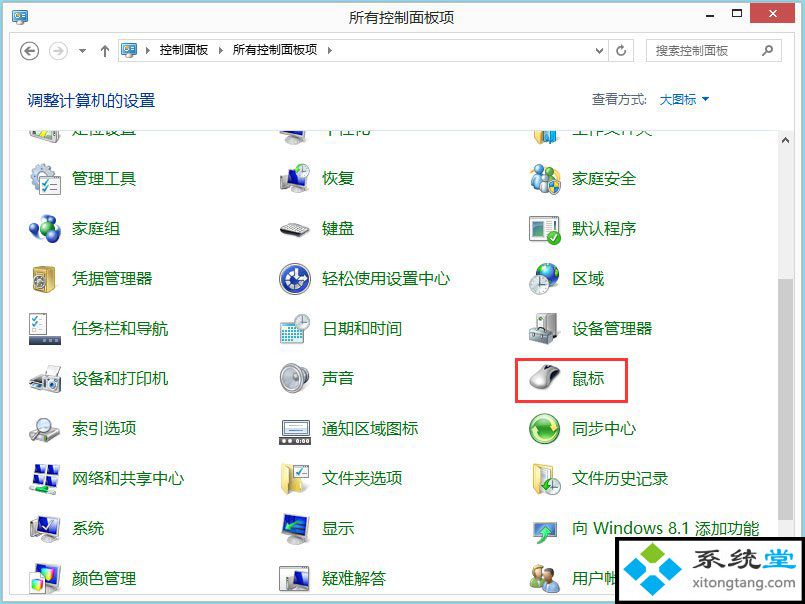Open 轻松使用设置中心 icon

[x=295, y=279]
